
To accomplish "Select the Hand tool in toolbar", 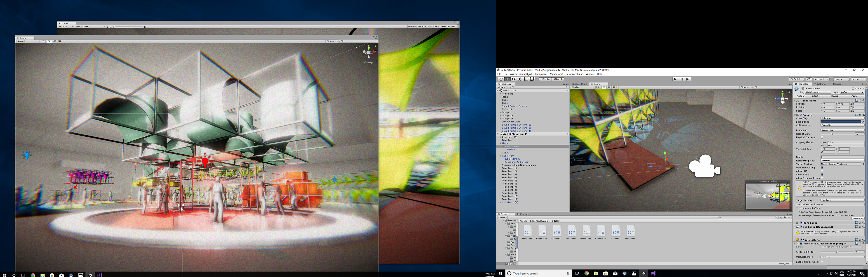I will click(501, 79).
